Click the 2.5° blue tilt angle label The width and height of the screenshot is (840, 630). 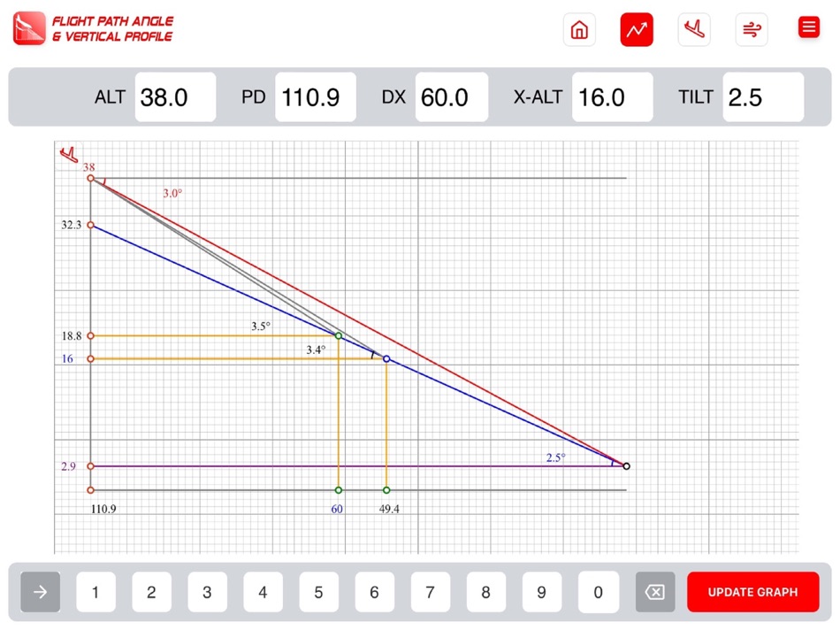coord(555,457)
